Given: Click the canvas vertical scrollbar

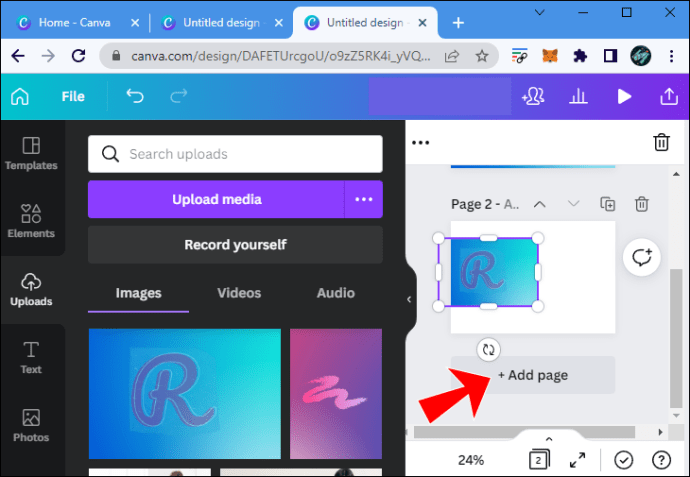Looking at the screenshot, I should pyautogui.click(x=676, y=339).
